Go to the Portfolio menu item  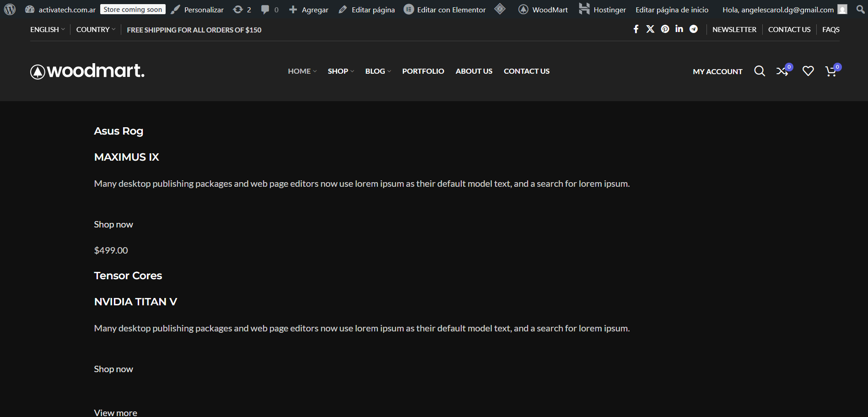(423, 71)
